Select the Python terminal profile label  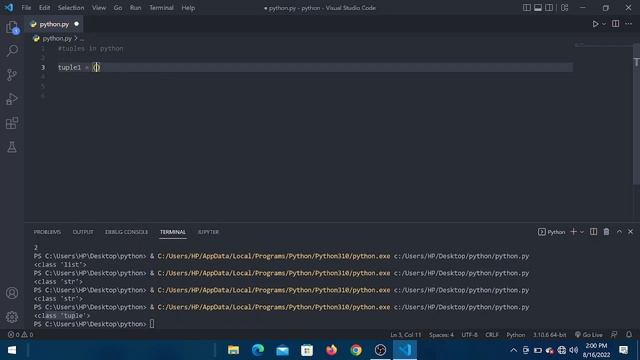[x=551, y=232]
